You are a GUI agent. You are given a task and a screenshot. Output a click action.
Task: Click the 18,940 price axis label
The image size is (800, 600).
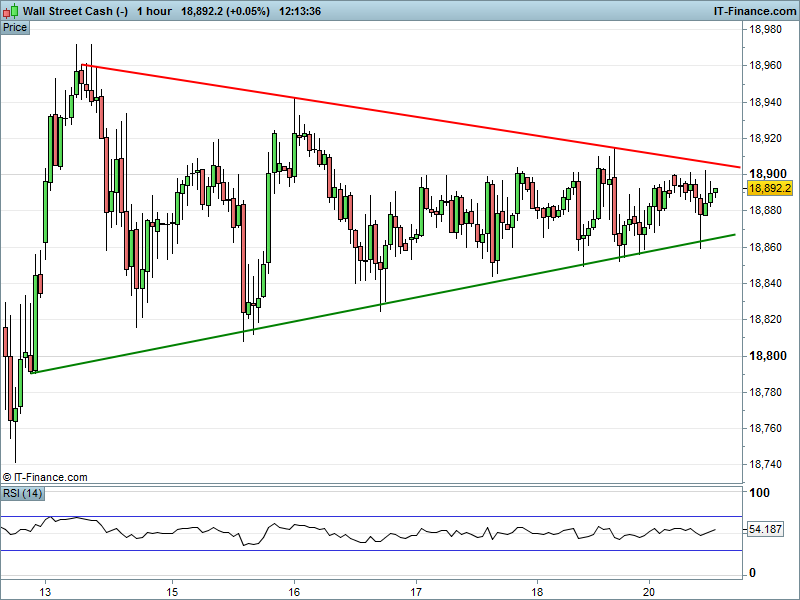point(765,103)
